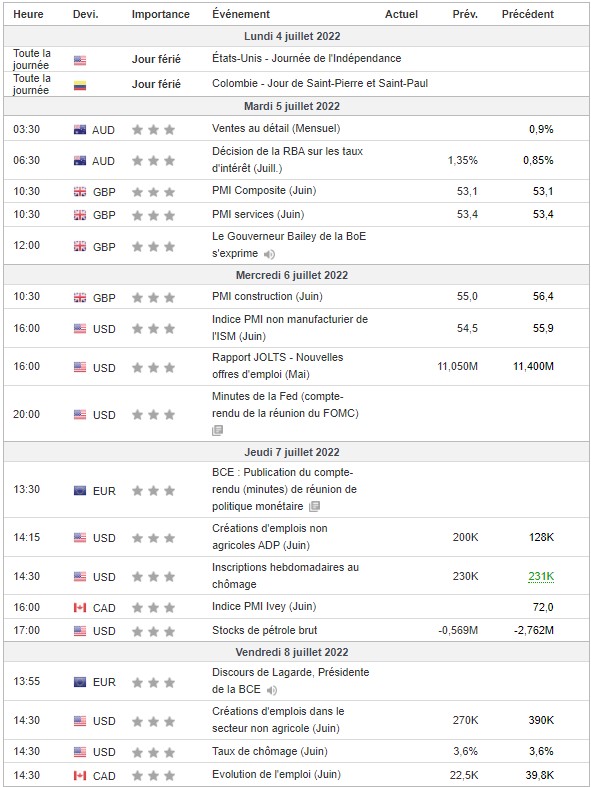
Task: Open the Evolution de l'emploi (Juin) event
Action: click(x=276, y=774)
